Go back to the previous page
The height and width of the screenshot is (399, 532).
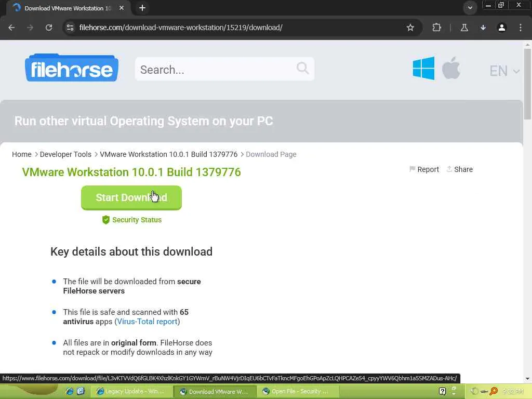[x=11, y=28]
